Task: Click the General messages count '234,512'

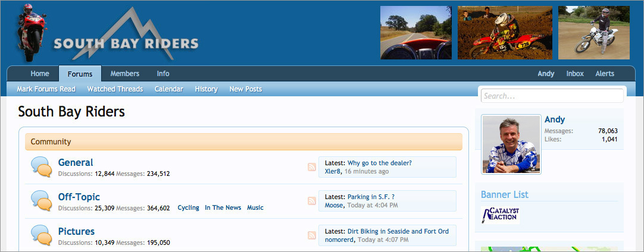Action: point(158,174)
